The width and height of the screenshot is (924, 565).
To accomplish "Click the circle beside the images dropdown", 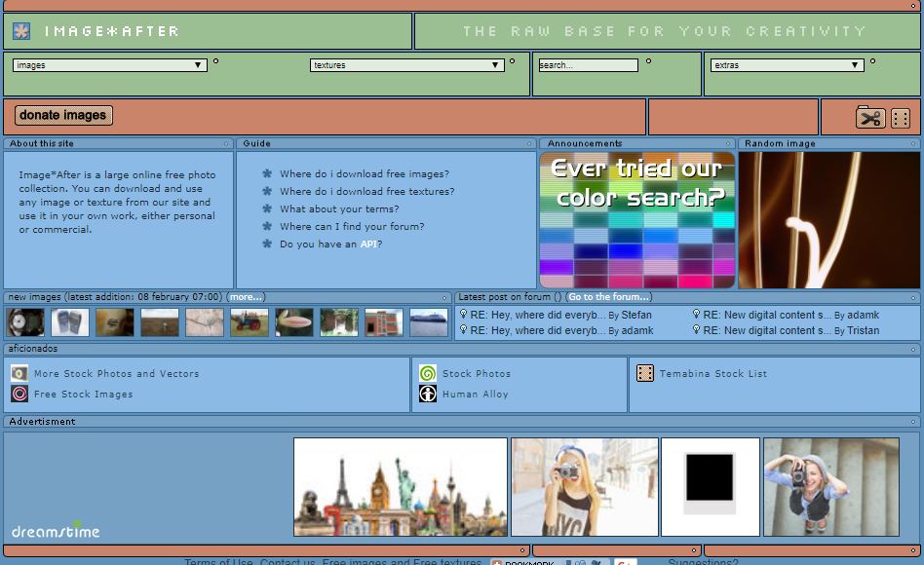I will point(215,60).
